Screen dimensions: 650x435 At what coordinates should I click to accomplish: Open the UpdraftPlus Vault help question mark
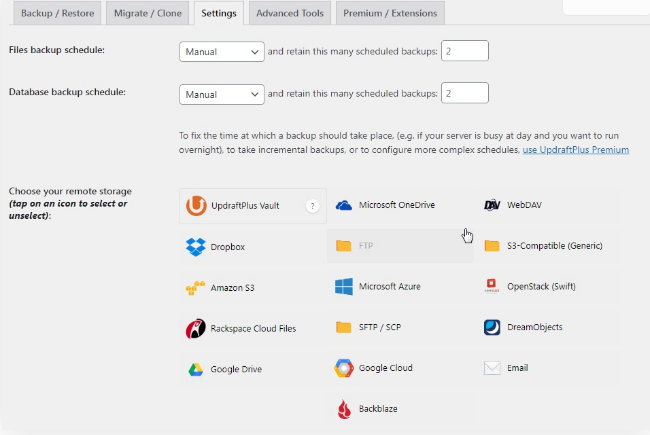click(x=313, y=206)
